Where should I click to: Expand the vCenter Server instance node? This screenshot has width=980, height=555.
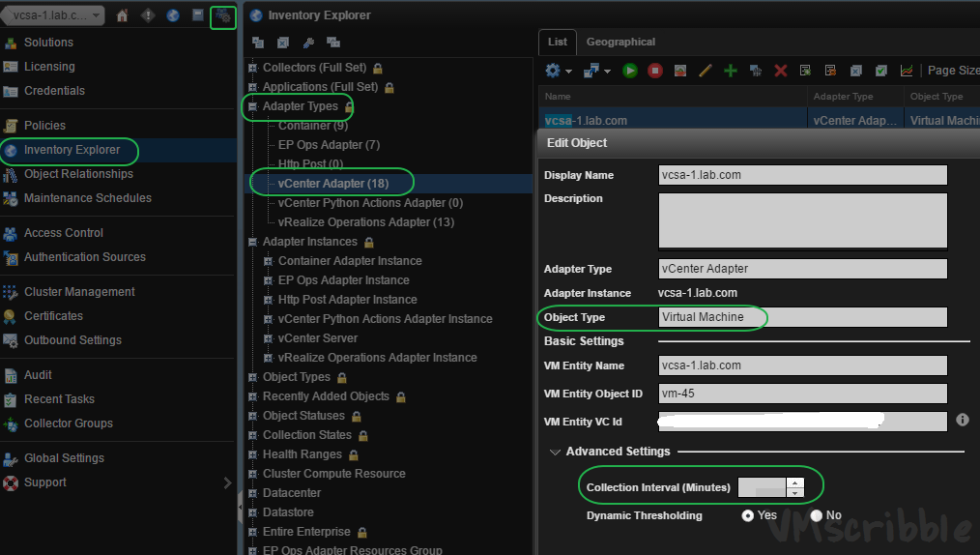[268, 338]
